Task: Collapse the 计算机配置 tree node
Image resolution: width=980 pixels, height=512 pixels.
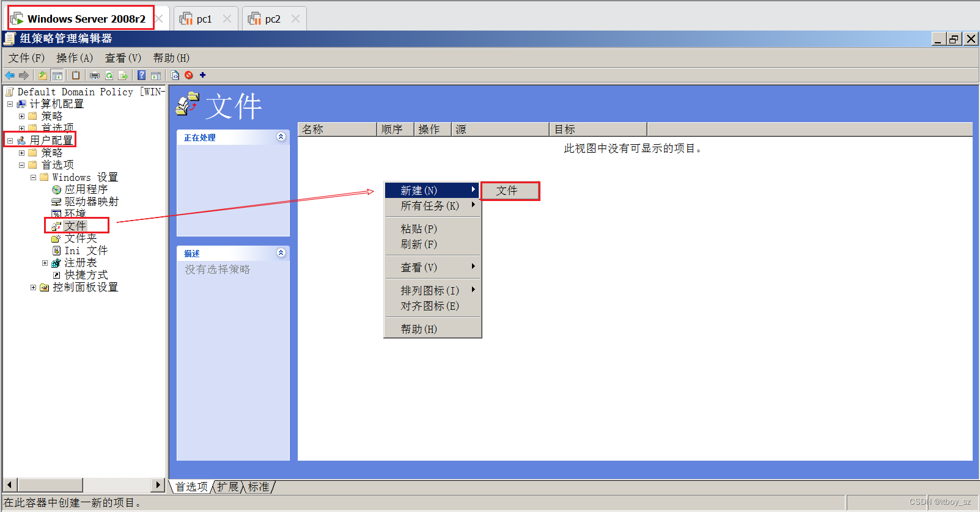Action: pos(10,104)
